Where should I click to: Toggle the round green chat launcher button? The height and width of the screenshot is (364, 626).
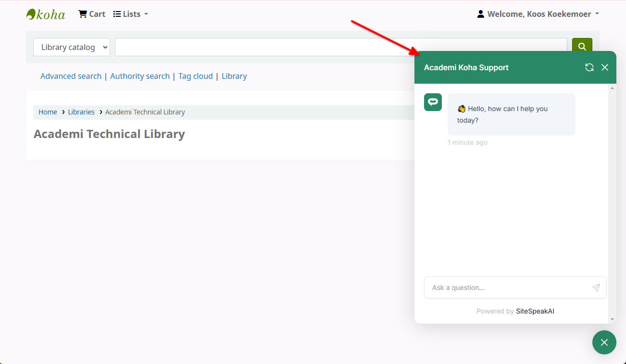point(604,342)
